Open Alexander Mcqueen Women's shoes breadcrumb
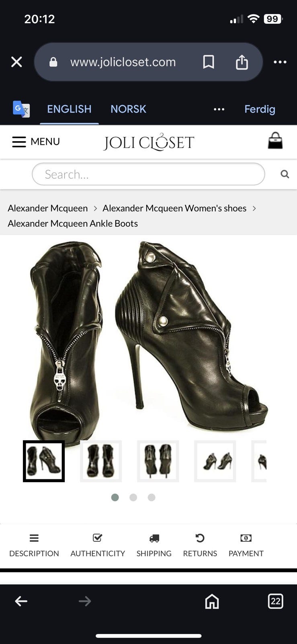Viewport: 297px width, 644px height. coord(174,208)
